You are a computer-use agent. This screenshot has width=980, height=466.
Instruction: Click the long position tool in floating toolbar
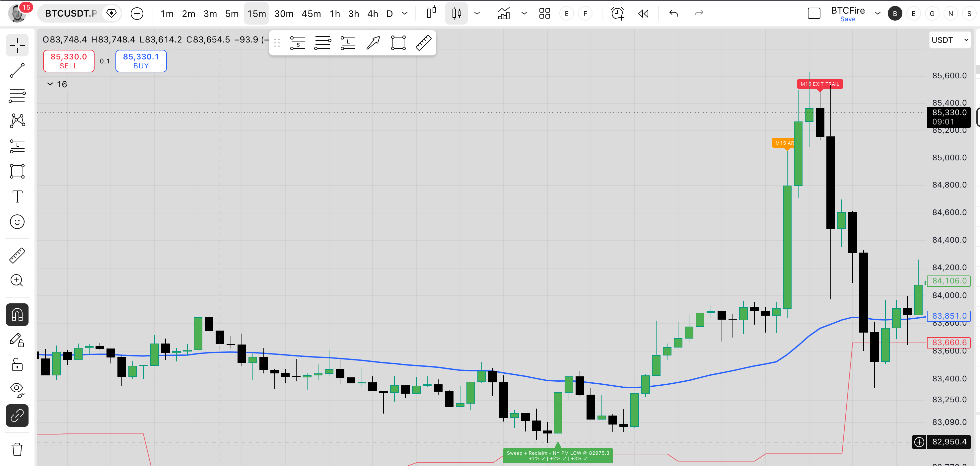[348, 42]
